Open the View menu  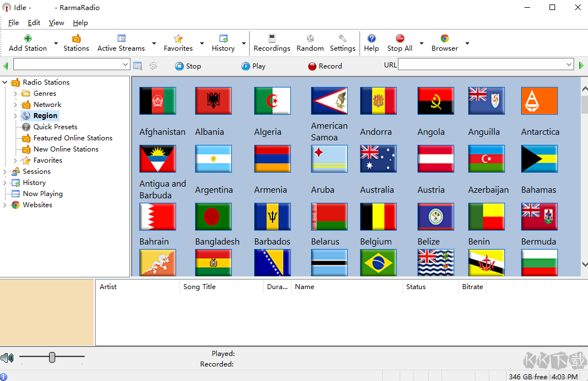coord(56,23)
